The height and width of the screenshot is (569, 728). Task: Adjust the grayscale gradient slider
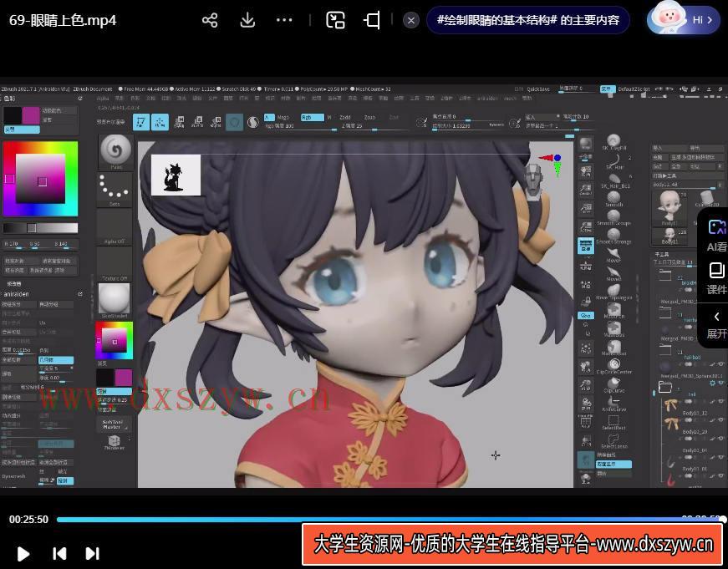40,228
